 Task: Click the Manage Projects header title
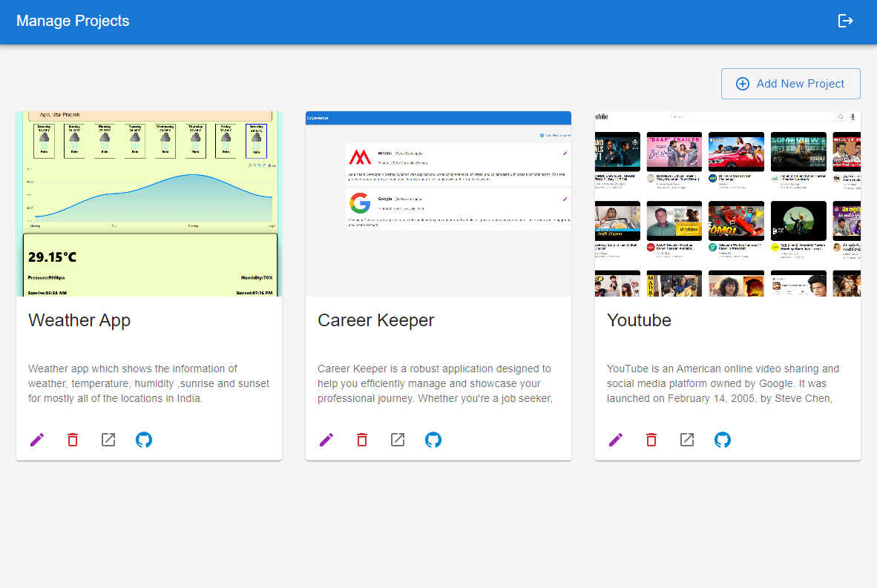pyautogui.click(x=73, y=21)
